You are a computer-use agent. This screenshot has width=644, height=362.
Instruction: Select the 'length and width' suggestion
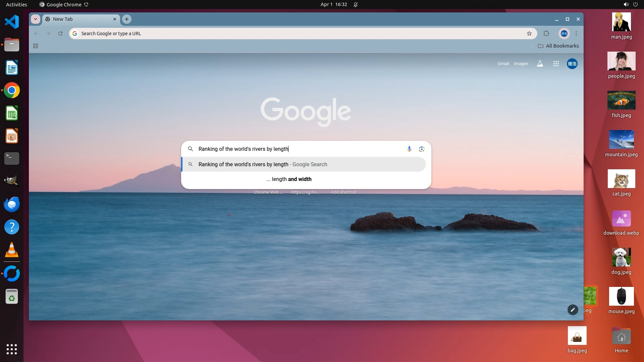[x=289, y=179]
